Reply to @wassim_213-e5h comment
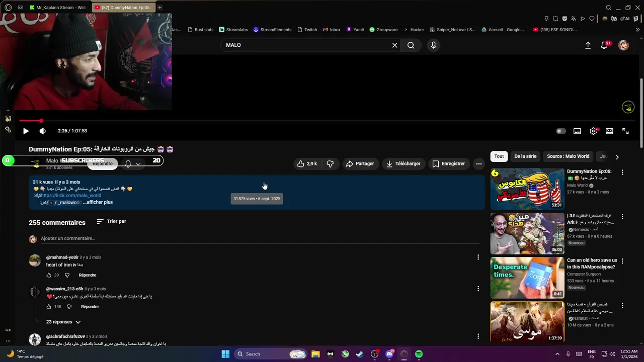This screenshot has height=362, width=644. 90,307
